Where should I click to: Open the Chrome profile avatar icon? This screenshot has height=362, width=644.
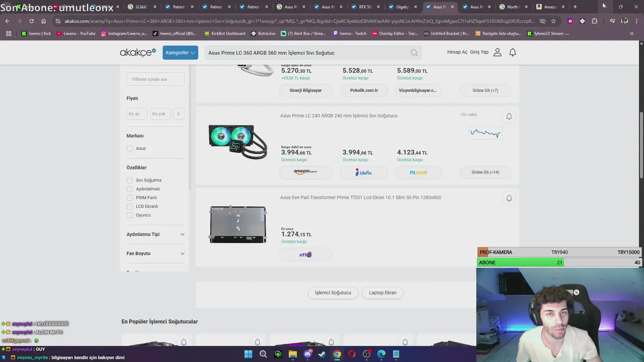pyautogui.click(x=624, y=21)
